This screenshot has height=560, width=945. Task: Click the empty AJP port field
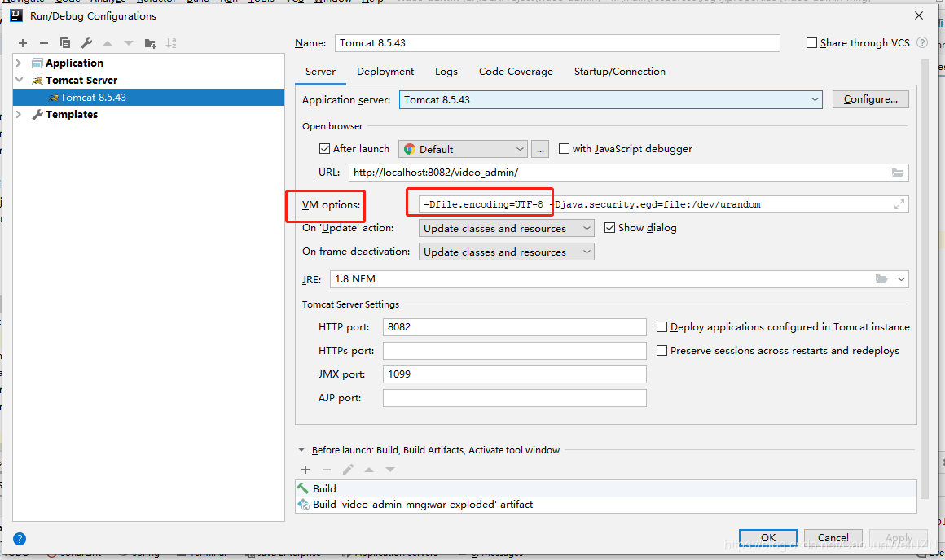(514, 398)
